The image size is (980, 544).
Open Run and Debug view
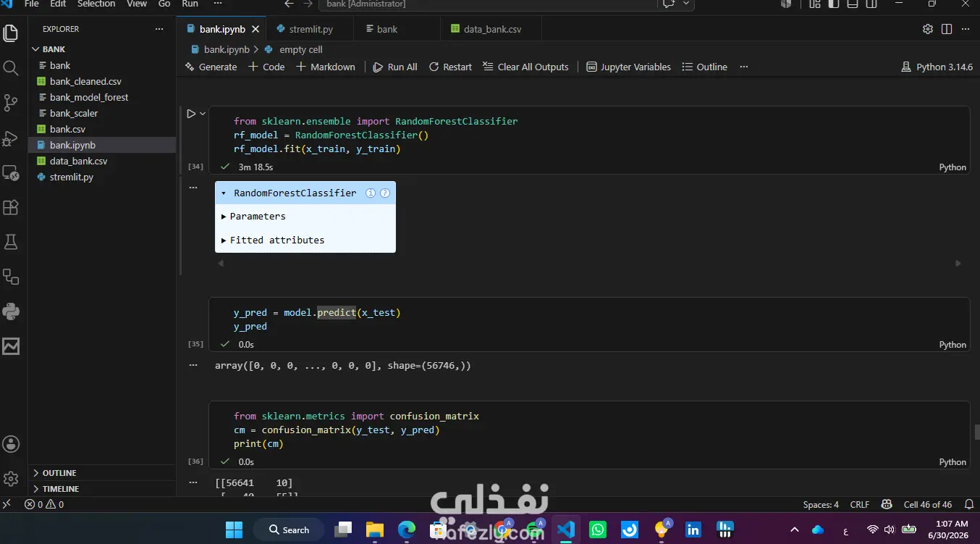11,138
